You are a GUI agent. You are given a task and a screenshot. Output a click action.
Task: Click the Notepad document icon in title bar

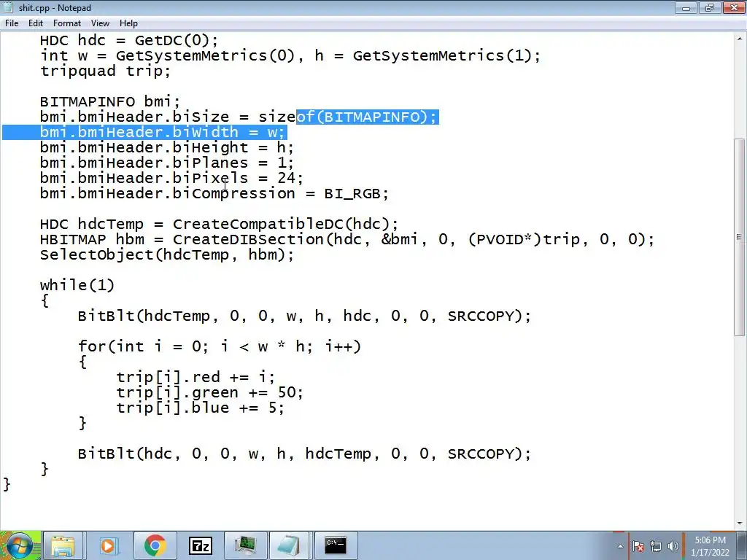(8, 7)
